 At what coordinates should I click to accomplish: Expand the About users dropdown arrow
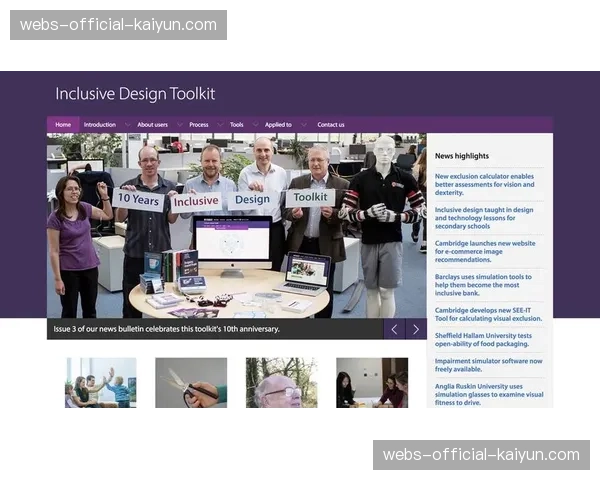[178, 125]
